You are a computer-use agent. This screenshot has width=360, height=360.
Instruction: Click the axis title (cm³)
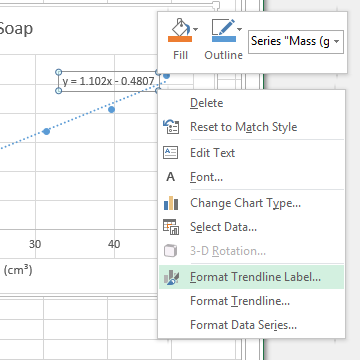(x=18, y=270)
